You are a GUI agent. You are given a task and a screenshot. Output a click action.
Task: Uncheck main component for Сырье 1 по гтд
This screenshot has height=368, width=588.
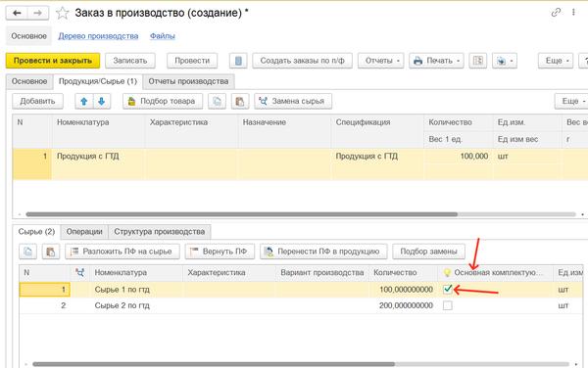pyautogui.click(x=448, y=290)
